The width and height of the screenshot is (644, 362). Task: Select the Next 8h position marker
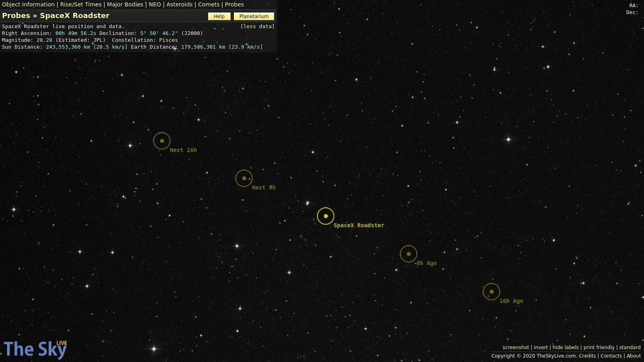tap(244, 178)
